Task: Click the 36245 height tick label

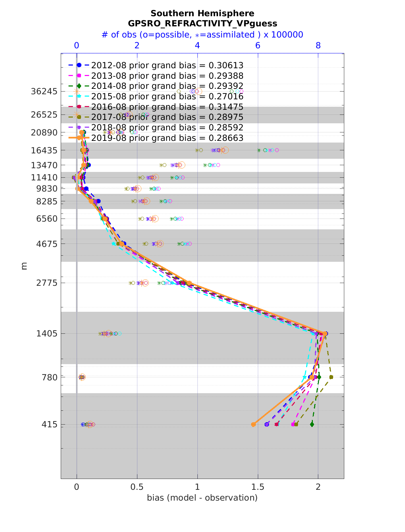Action: pyautogui.click(x=44, y=92)
